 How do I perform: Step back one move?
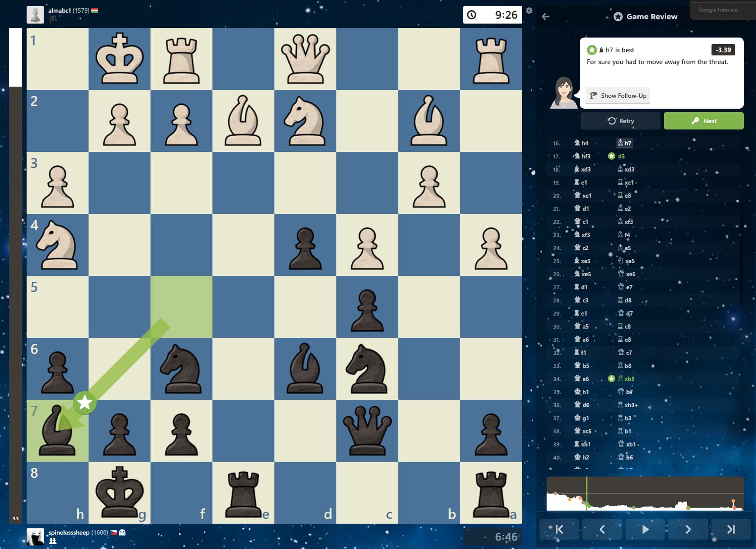coord(602,529)
